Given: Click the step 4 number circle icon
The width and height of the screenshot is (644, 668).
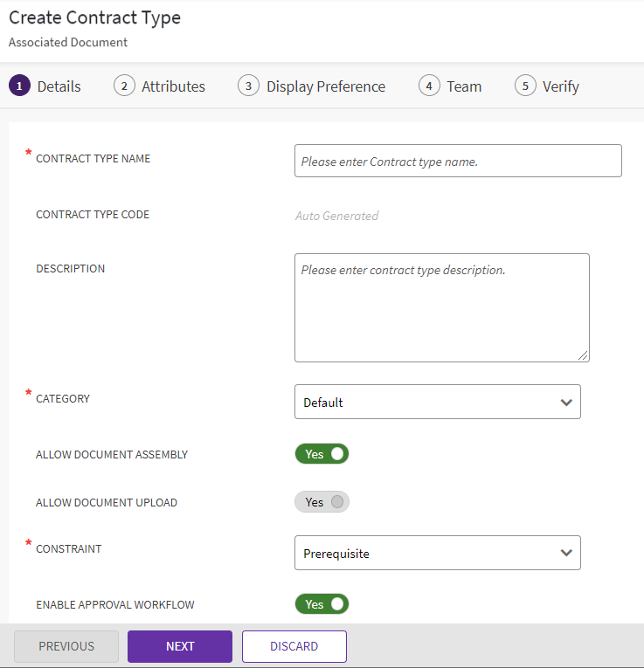Looking at the screenshot, I should 429,86.
